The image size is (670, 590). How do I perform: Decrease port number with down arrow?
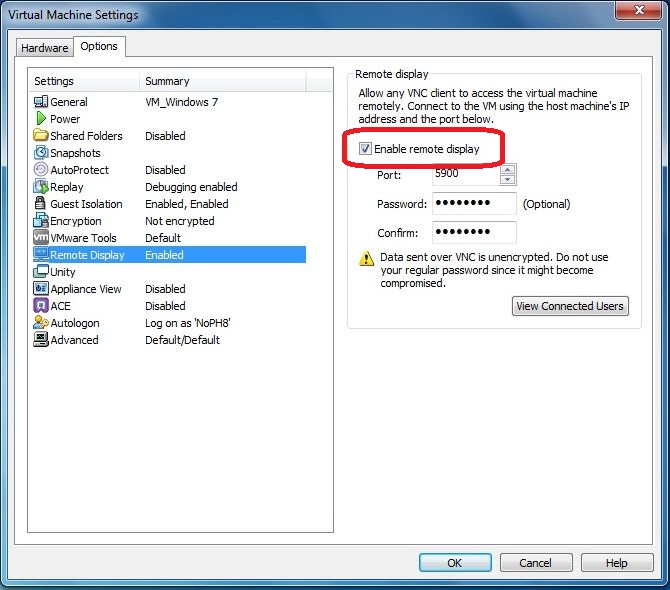tap(507, 179)
